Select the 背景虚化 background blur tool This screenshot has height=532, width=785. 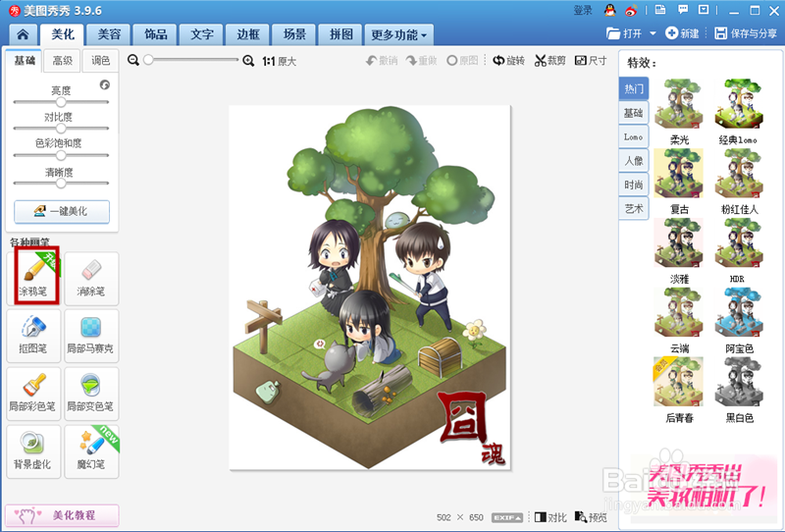point(33,452)
